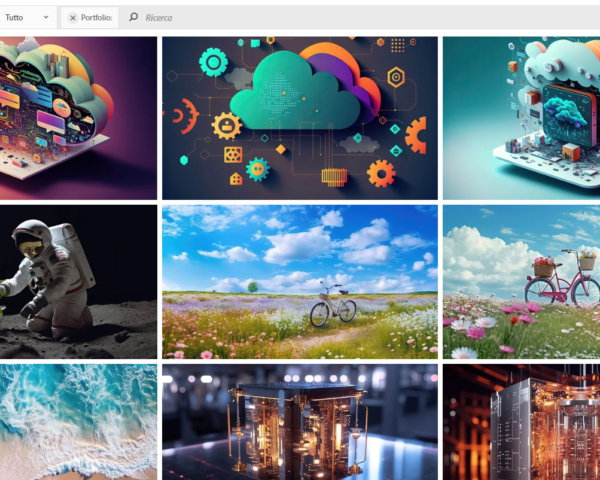Image resolution: width=600 pixels, height=480 pixels.
Task: Click the magnifying glass search icon
Action: click(133, 17)
